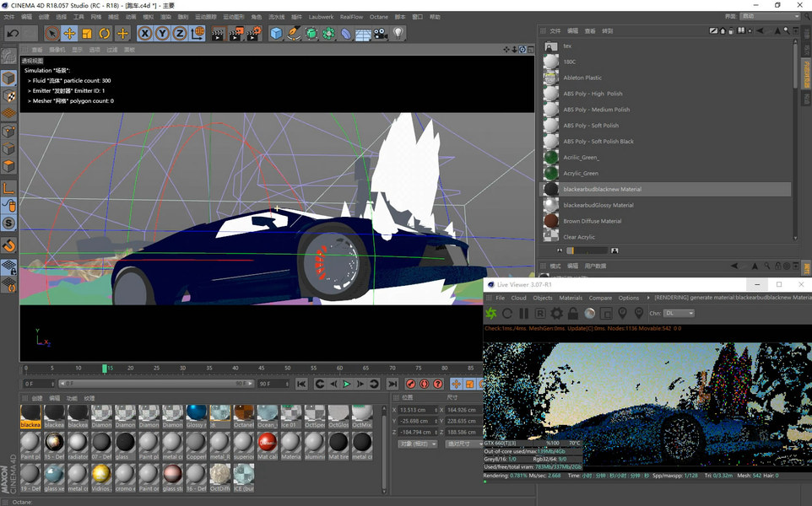This screenshot has height=506, width=812.
Task: Jump to start of animation
Action: pyautogui.click(x=301, y=384)
